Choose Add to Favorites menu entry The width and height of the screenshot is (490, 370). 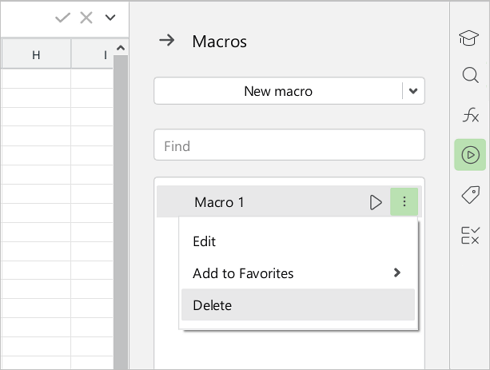[x=298, y=273]
